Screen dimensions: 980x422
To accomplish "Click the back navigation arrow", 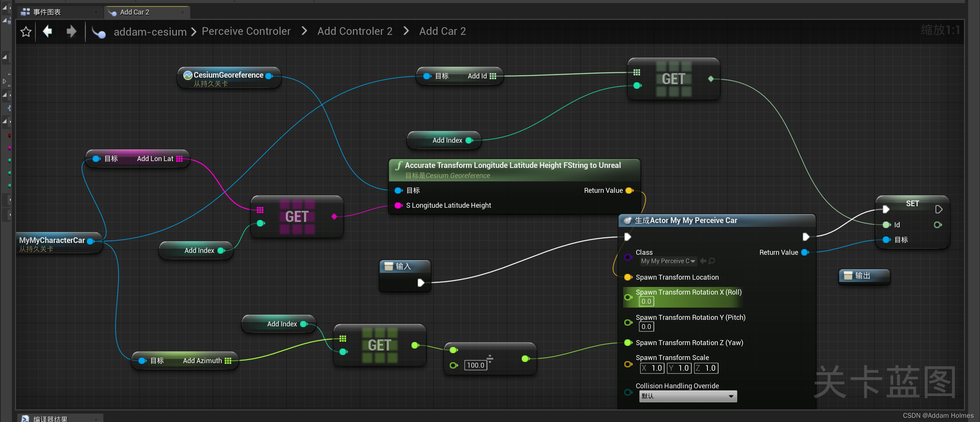I will (x=48, y=31).
